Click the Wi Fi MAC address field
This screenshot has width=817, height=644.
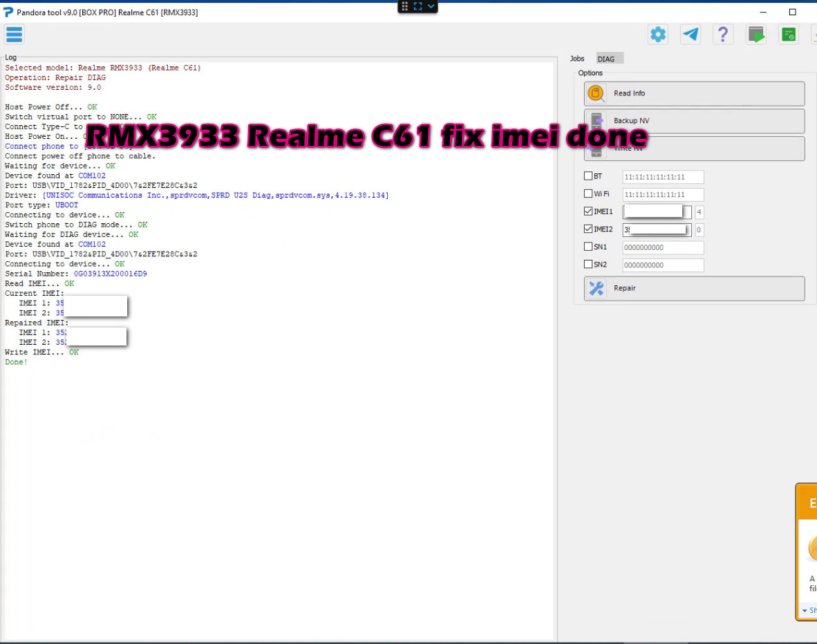(663, 195)
